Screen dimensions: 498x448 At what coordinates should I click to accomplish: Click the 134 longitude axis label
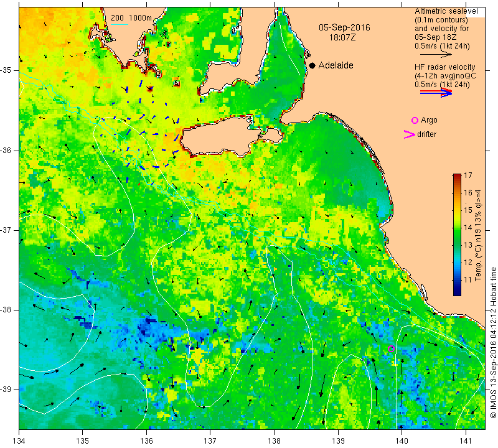click(19, 441)
